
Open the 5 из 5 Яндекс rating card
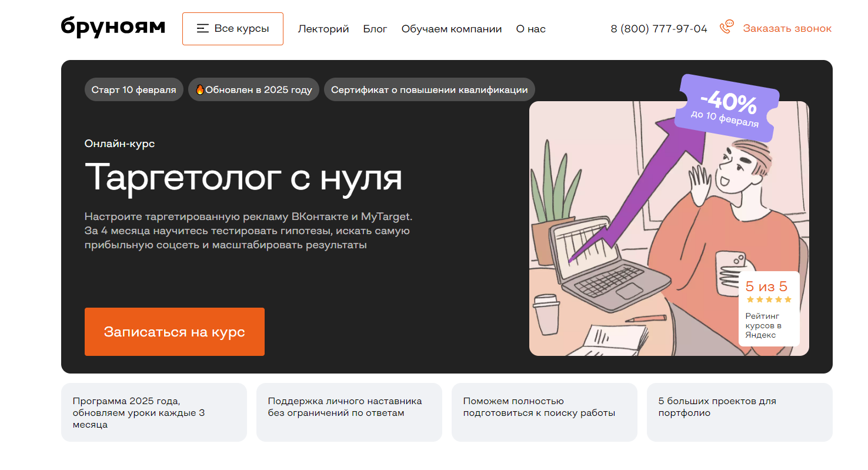point(769,309)
